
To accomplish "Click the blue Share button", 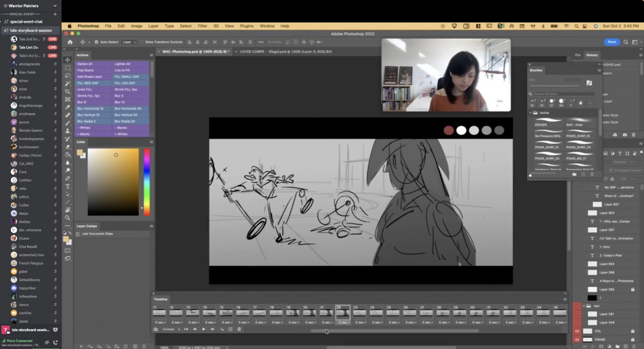I will [611, 42].
